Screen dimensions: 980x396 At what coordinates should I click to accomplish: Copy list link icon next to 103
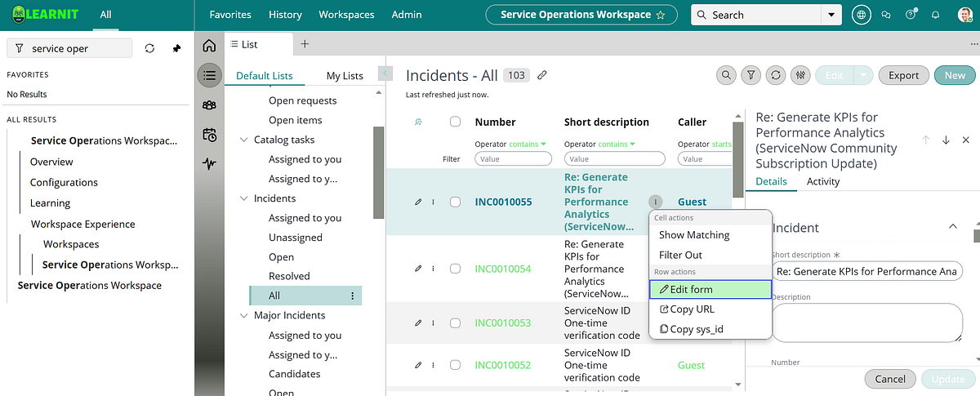click(x=541, y=75)
